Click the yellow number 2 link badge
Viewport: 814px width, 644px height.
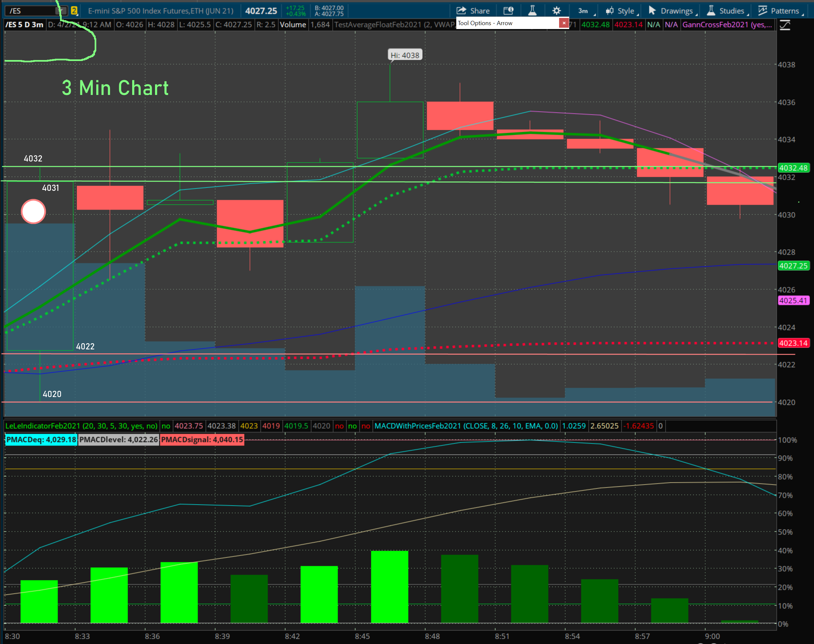74,11
